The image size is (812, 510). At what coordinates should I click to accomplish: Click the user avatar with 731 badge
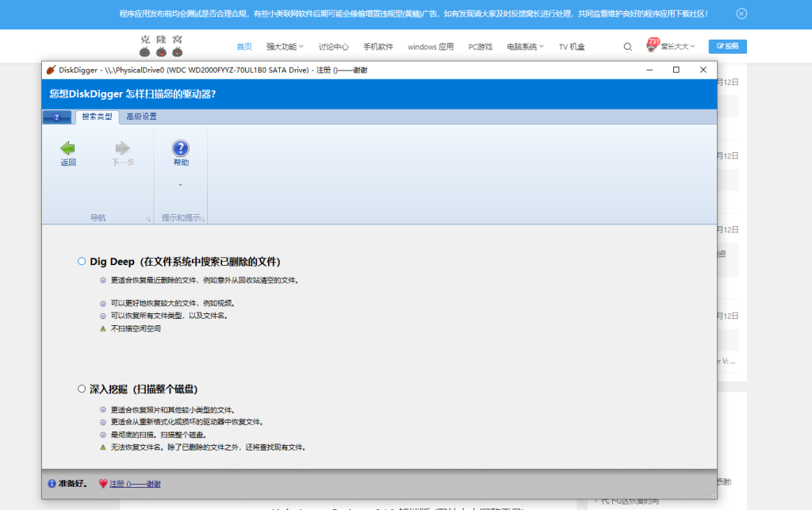coord(652,45)
